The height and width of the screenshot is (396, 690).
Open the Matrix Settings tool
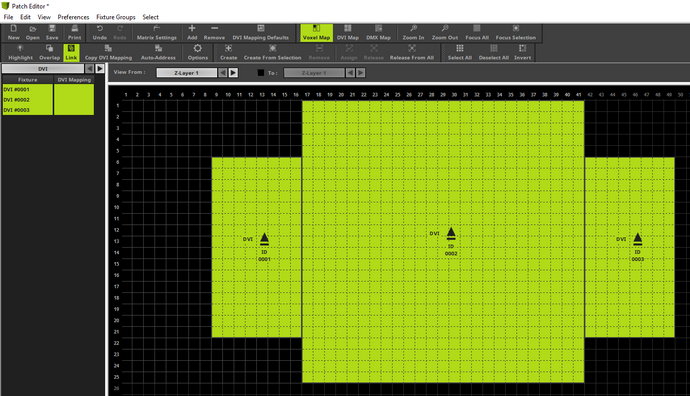pyautogui.click(x=156, y=33)
